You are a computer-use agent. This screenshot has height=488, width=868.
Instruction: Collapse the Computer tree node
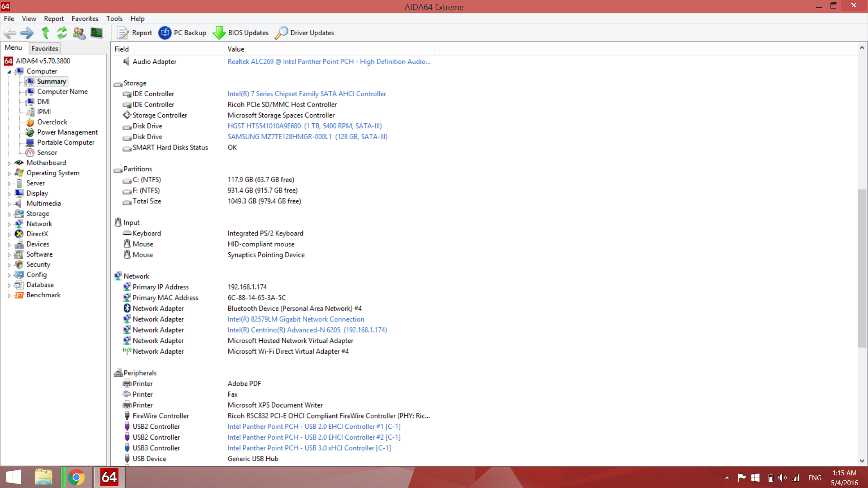pyautogui.click(x=9, y=71)
